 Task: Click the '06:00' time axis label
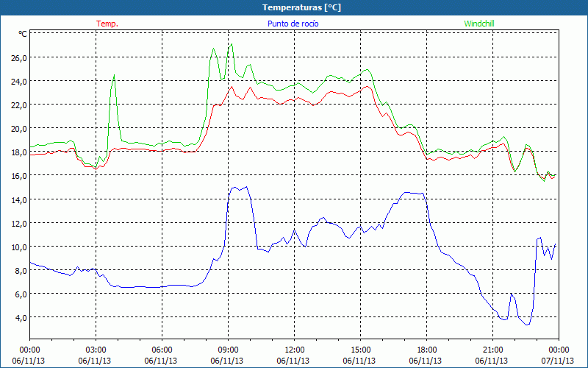(162, 350)
